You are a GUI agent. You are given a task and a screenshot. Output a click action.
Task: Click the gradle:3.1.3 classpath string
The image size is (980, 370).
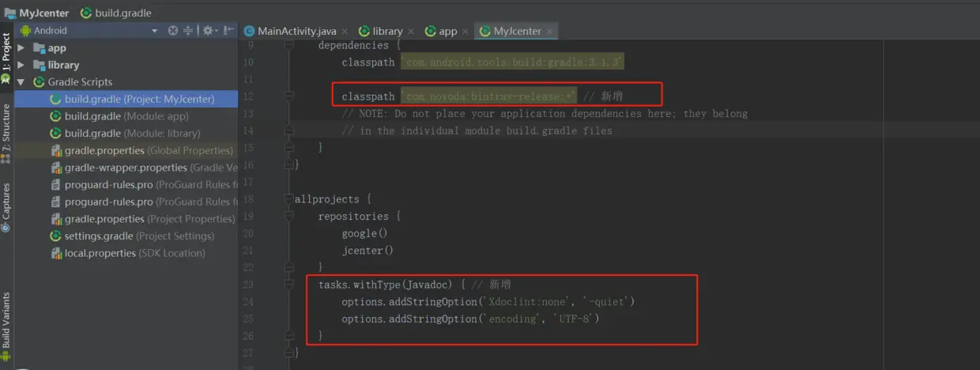pos(513,62)
